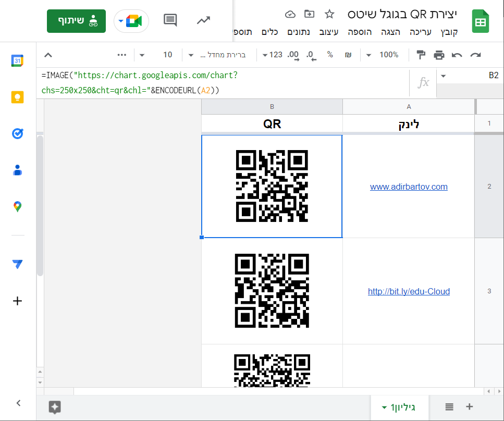The width and height of the screenshot is (504, 421).
Task: Click the move to folder icon
Action: (309, 14)
